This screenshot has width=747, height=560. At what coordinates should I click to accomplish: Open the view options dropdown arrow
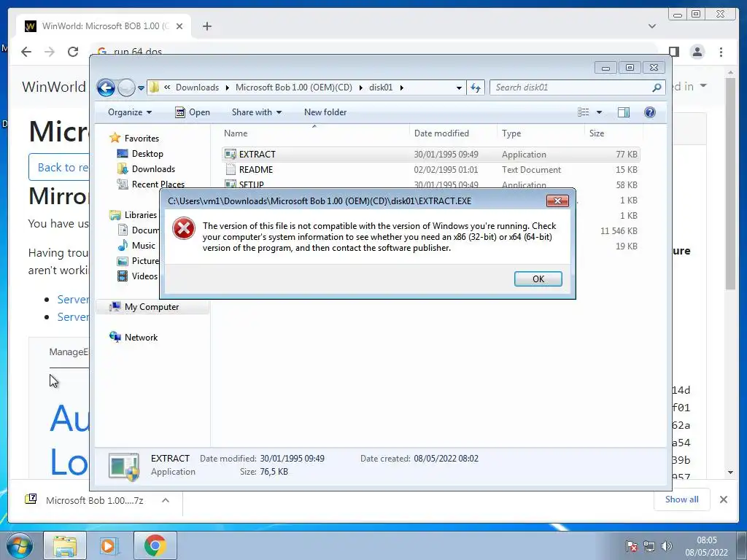pos(600,112)
